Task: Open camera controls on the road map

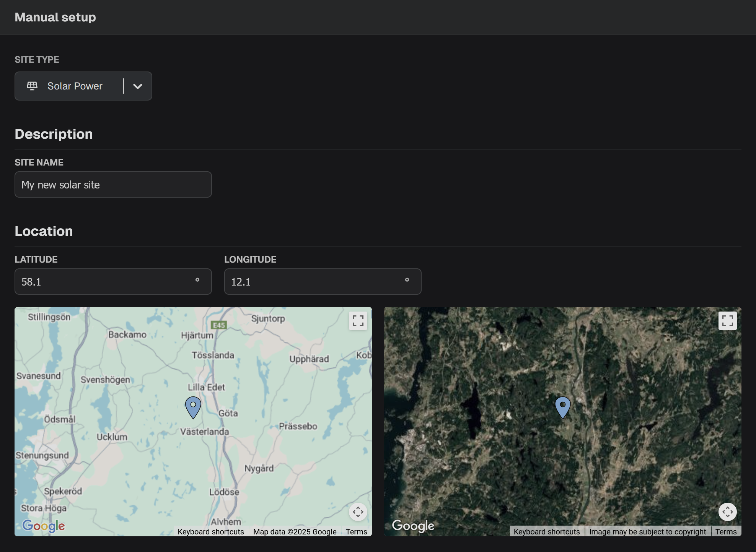Action: coord(358,511)
